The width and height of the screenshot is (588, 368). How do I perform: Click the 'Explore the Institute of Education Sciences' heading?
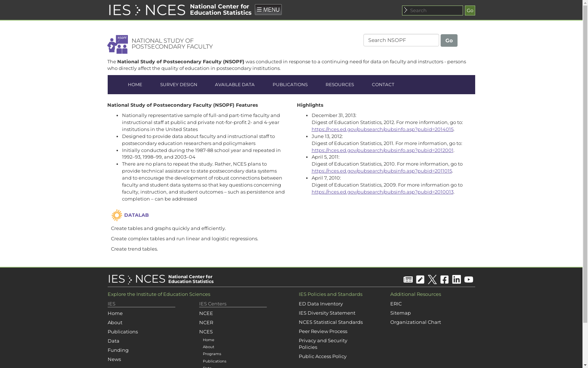[159, 294]
